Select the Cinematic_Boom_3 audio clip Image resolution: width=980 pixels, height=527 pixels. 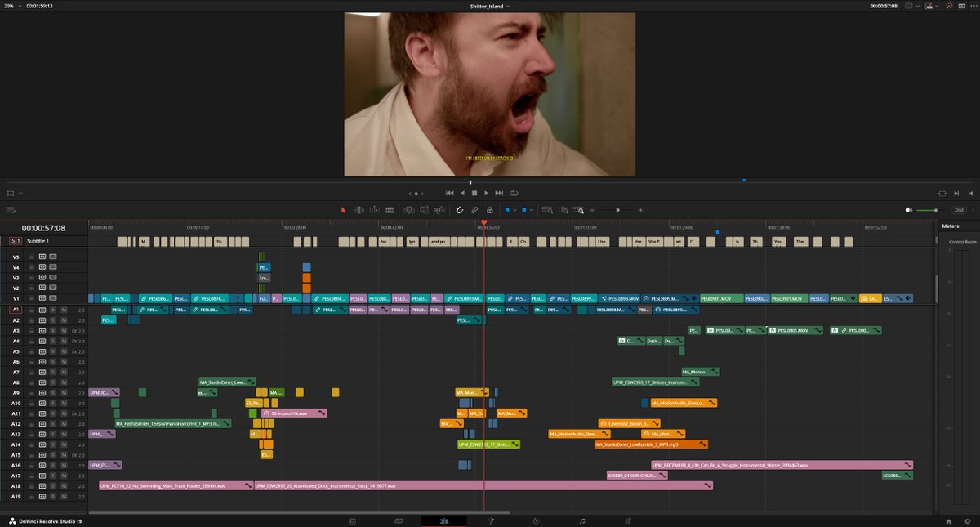(x=630, y=423)
